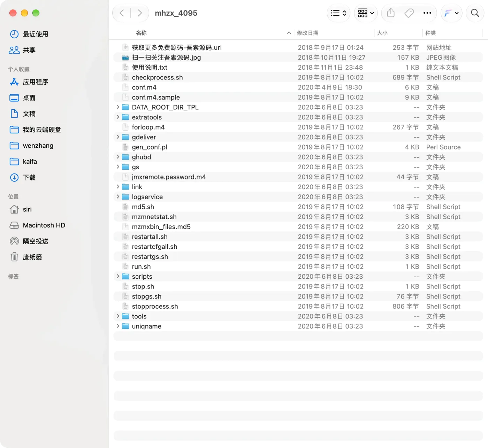Screen dimensions: 488x448
Task: Expand the DATA_ROOT_DIR_TPL folder
Action: click(118, 107)
